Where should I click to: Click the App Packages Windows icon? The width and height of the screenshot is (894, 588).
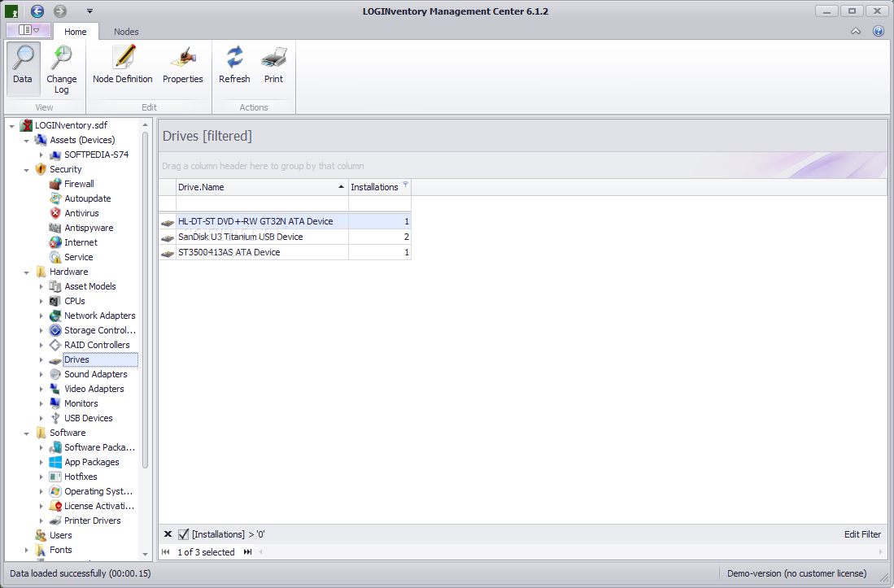click(x=55, y=462)
